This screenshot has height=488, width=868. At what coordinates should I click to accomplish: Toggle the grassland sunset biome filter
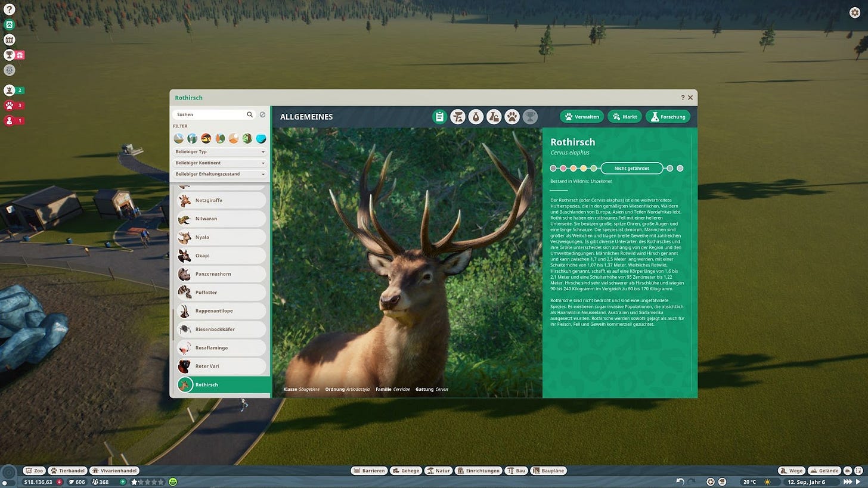(206, 138)
